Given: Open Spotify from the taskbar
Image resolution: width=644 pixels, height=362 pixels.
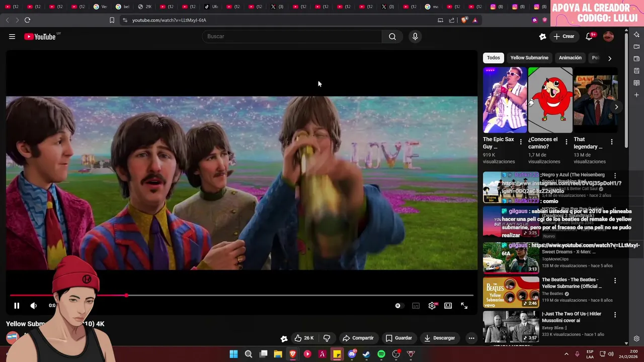Looking at the screenshot, I should pyautogui.click(x=381, y=354).
